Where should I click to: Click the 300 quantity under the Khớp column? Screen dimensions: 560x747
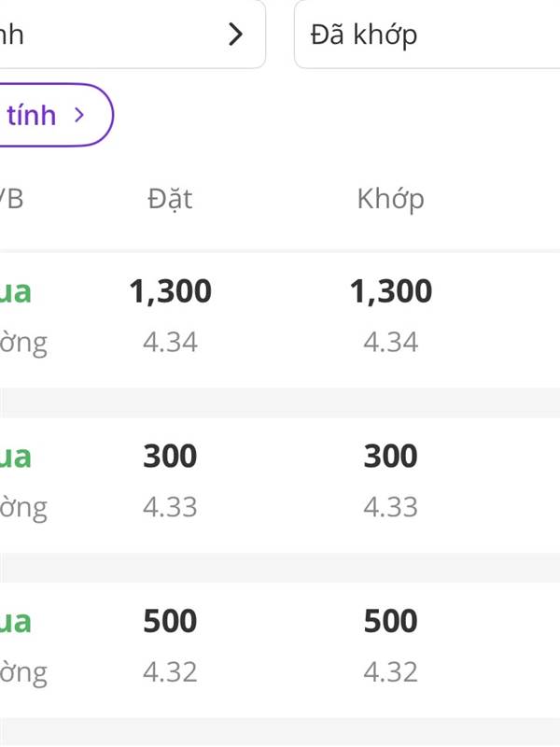click(x=390, y=456)
